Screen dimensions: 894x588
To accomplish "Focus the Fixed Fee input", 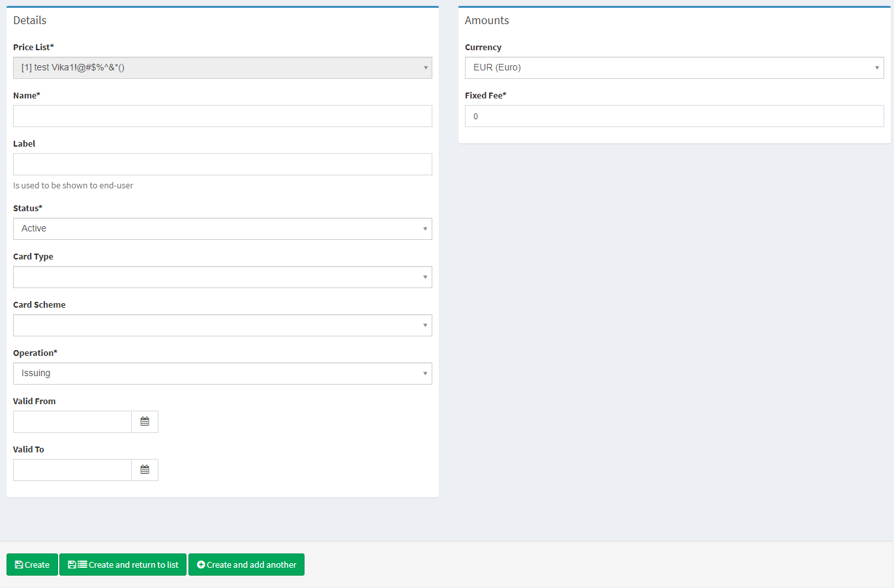I will (x=674, y=116).
